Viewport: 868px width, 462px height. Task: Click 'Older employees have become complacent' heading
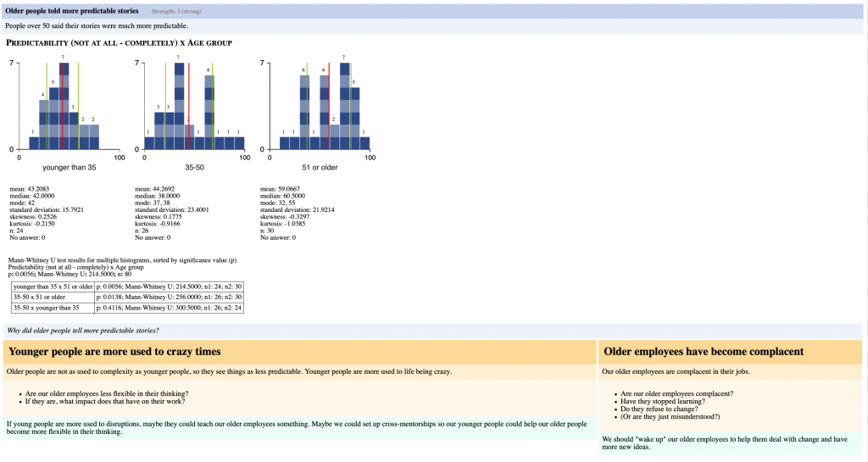coord(704,351)
